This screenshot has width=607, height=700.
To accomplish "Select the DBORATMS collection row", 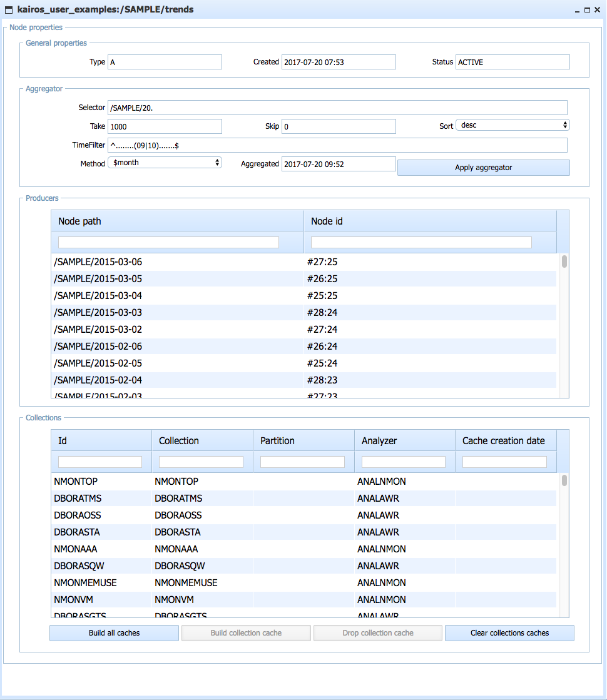I will click(303, 499).
